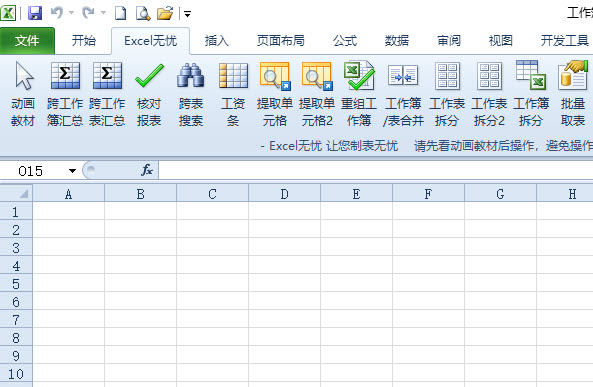Select row 1 header
593x387 pixels.
(16, 211)
